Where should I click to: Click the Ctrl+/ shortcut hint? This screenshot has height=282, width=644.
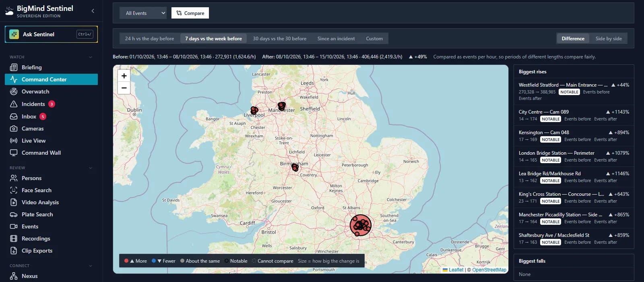click(85, 34)
